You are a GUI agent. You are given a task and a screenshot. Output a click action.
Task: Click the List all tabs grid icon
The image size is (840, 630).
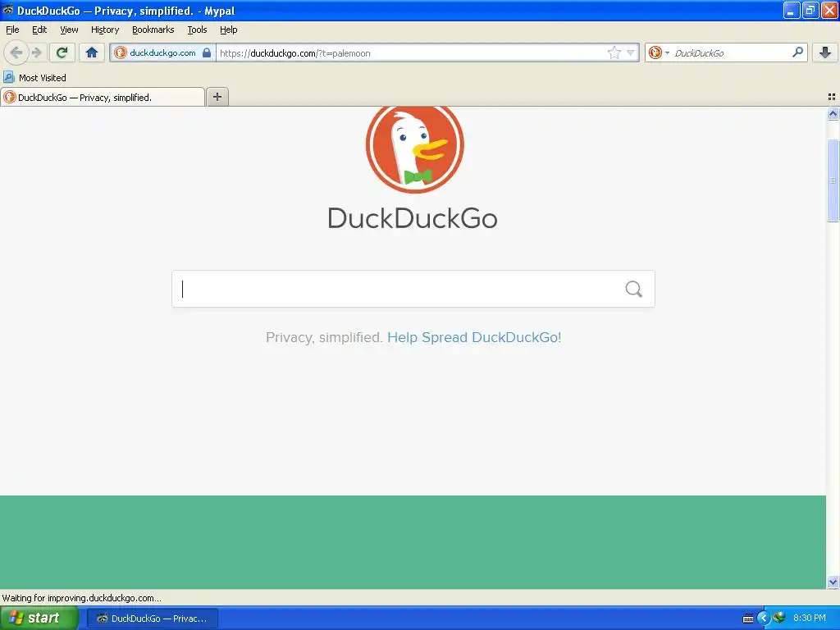pyautogui.click(x=832, y=97)
